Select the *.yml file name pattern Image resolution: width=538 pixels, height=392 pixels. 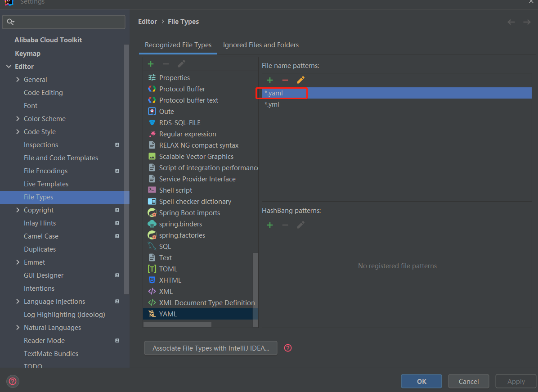[x=397, y=104]
